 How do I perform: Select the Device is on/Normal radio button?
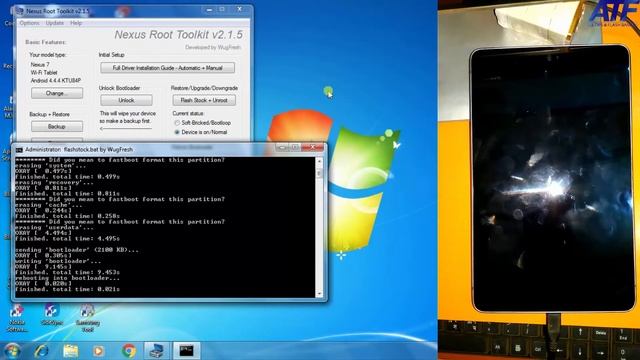[x=177, y=132]
